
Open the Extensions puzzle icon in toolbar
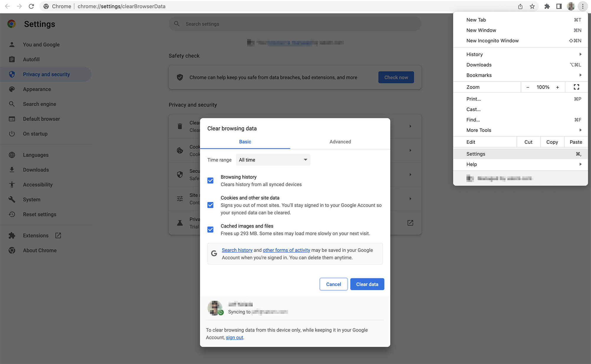point(547,6)
